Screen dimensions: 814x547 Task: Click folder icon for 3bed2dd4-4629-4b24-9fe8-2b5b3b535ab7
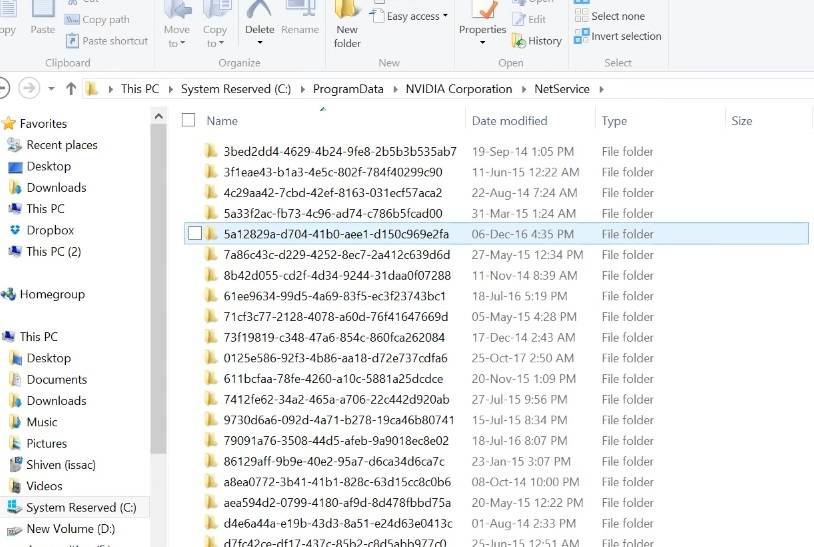click(211, 151)
